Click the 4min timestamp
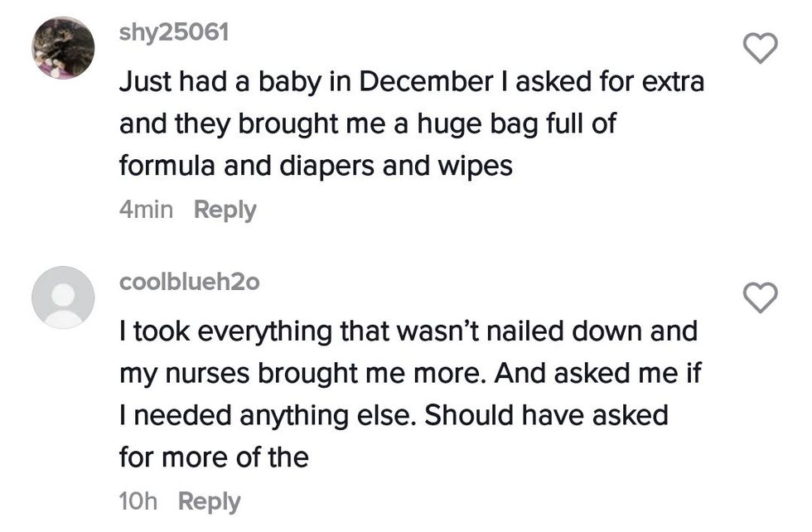Image resolution: width=812 pixels, height=532 pixels. pyautogui.click(x=146, y=210)
